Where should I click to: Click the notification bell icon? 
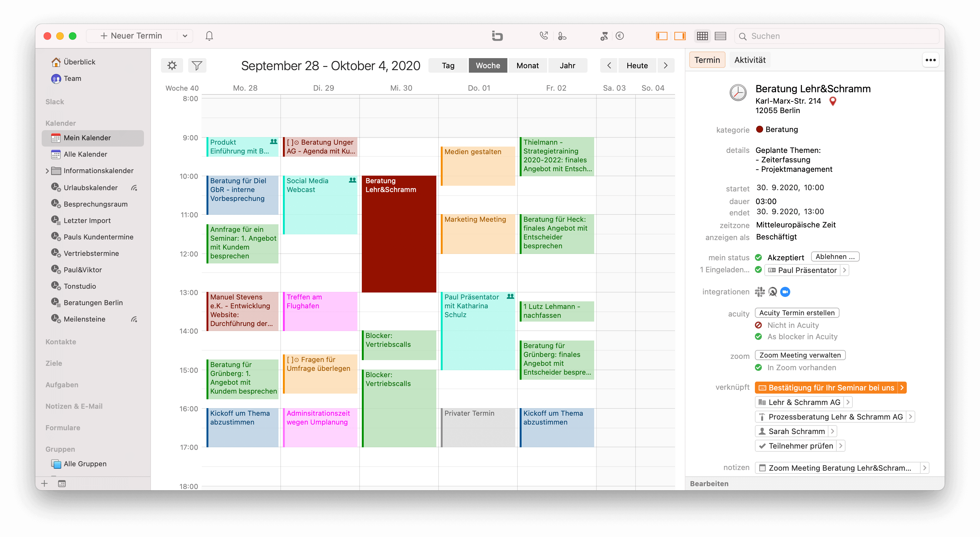tap(209, 36)
